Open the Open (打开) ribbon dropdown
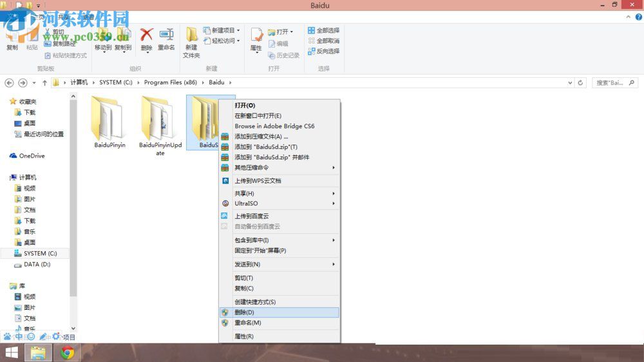Screen dimensions: 644x362 coord(281,32)
